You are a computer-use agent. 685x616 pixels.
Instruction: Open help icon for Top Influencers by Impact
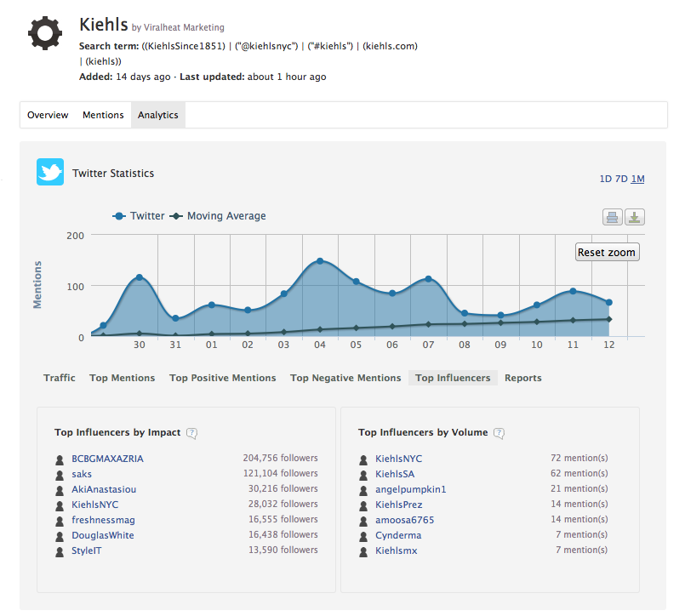192,433
